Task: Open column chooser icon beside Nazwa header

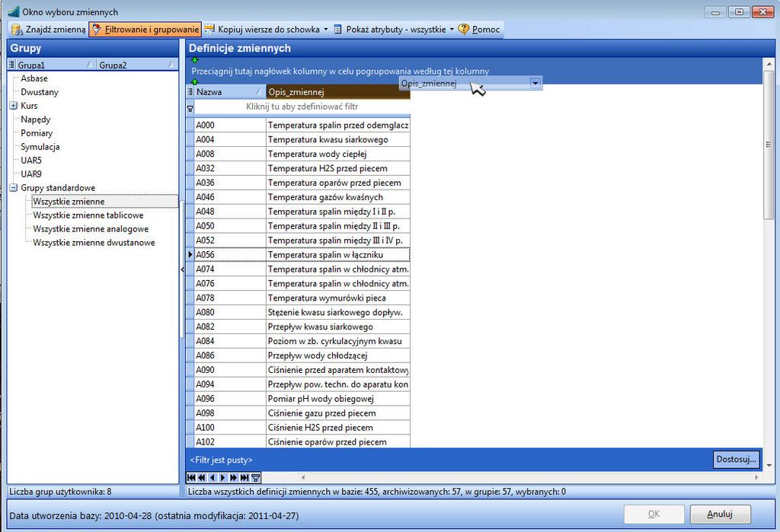Action: point(190,92)
